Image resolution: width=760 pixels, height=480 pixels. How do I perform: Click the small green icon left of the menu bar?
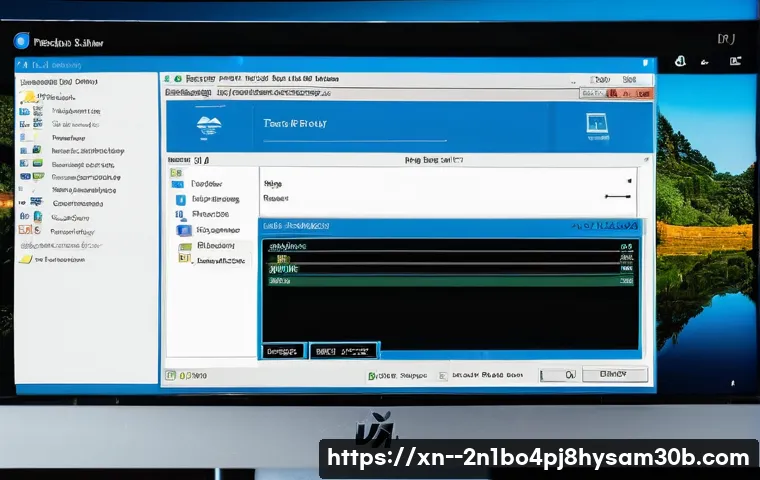[x=176, y=77]
